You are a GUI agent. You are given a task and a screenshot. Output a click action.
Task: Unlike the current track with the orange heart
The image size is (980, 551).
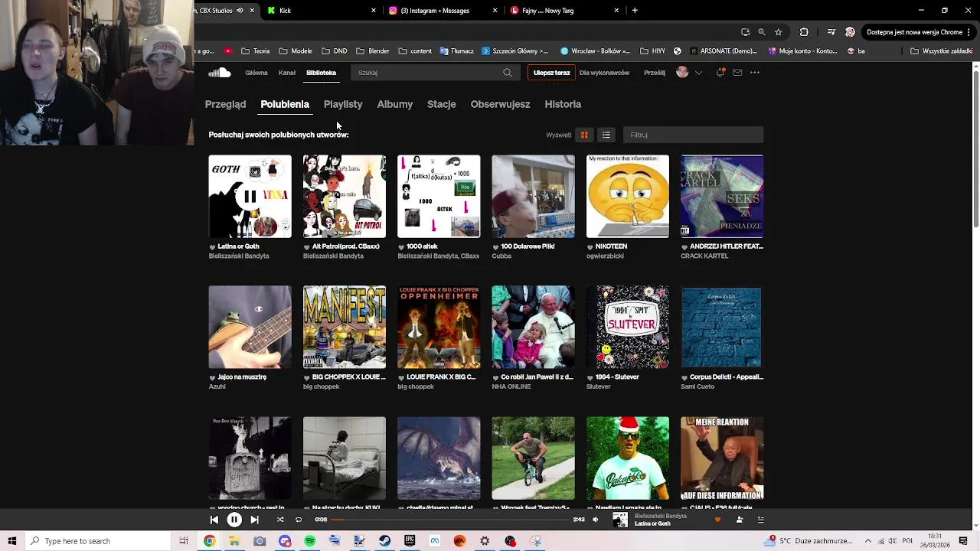click(x=717, y=520)
